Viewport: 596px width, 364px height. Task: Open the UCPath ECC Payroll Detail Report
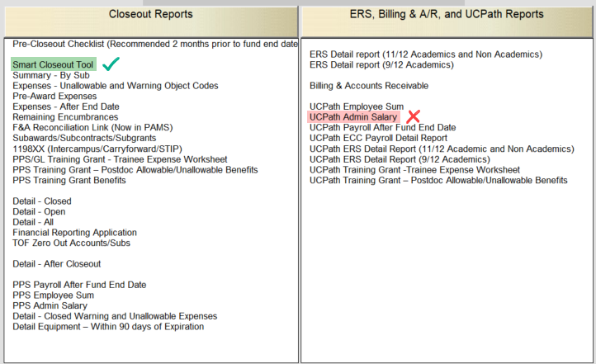[x=378, y=138]
